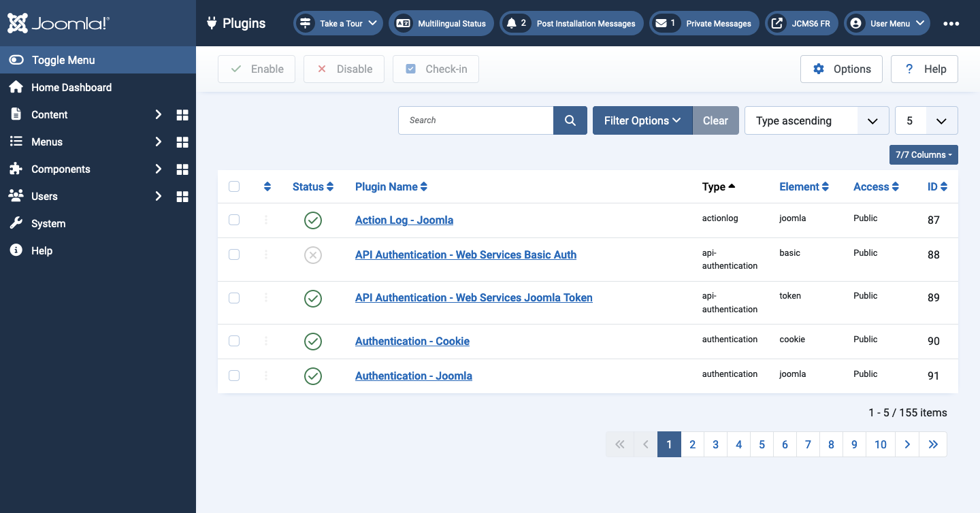
Task: Check the select-all checkbox in table header
Action: point(234,186)
